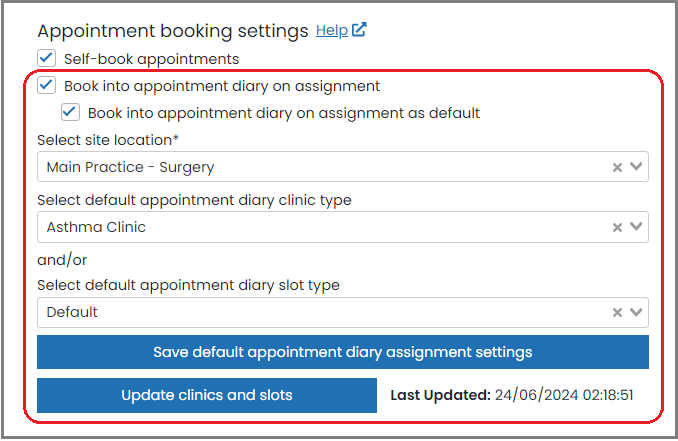
Task: Expand the site location chevron
Action: (x=636, y=166)
